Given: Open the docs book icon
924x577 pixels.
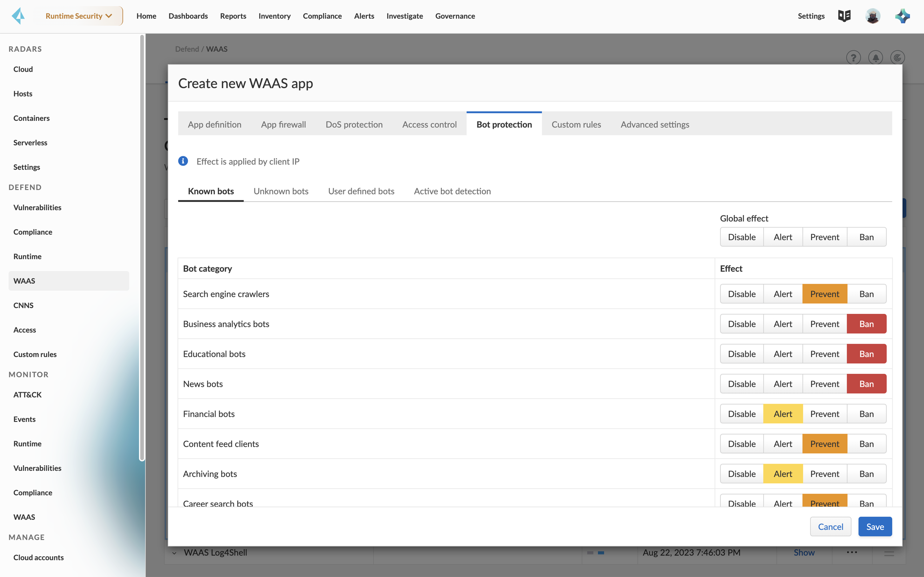Looking at the screenshot, I should 844,16.
